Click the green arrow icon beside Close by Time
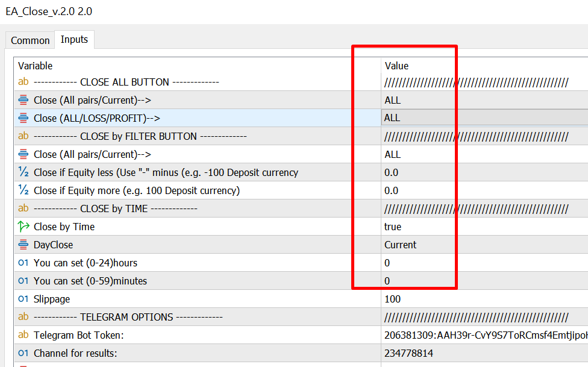 (23, 226)
